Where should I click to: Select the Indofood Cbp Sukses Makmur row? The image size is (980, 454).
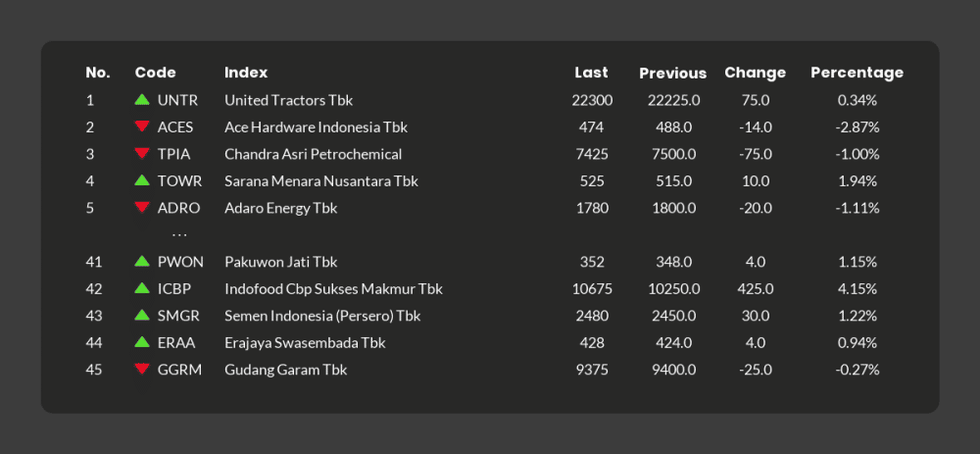(490, 289)
